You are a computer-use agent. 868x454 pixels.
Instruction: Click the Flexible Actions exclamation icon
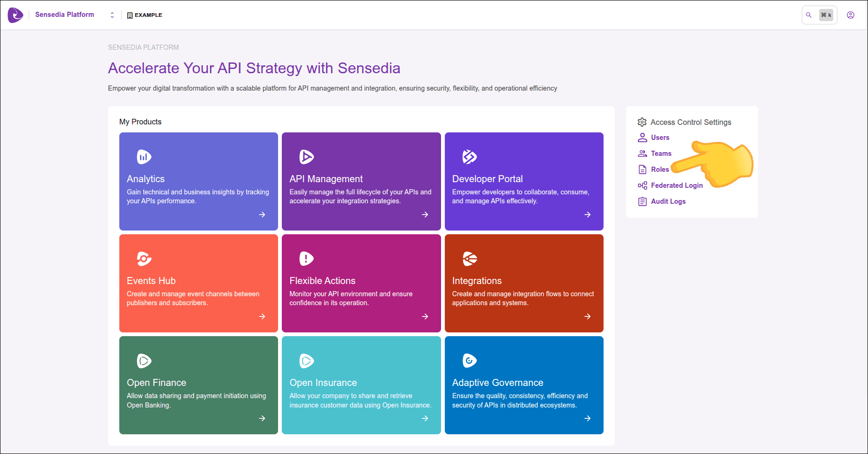pos(306,259)
